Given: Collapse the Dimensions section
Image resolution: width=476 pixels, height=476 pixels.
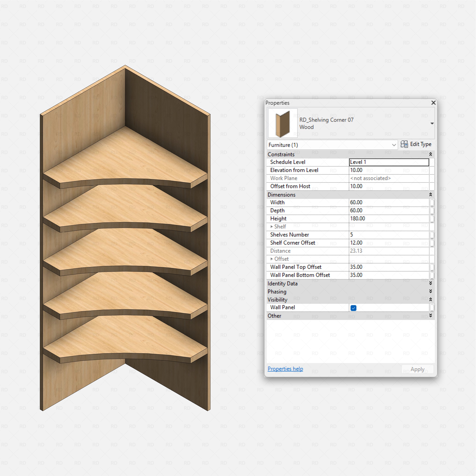Looking at the screenshot, I should click(431, 194).
